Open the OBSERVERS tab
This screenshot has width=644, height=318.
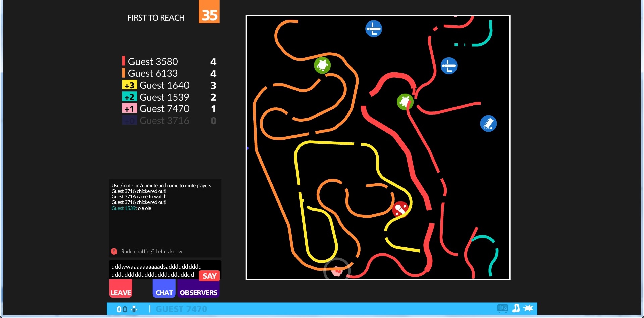point(199,292)
